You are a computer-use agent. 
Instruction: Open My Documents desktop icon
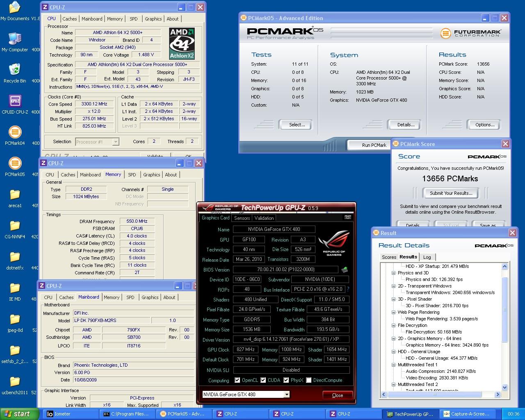(x=15, y=11)
